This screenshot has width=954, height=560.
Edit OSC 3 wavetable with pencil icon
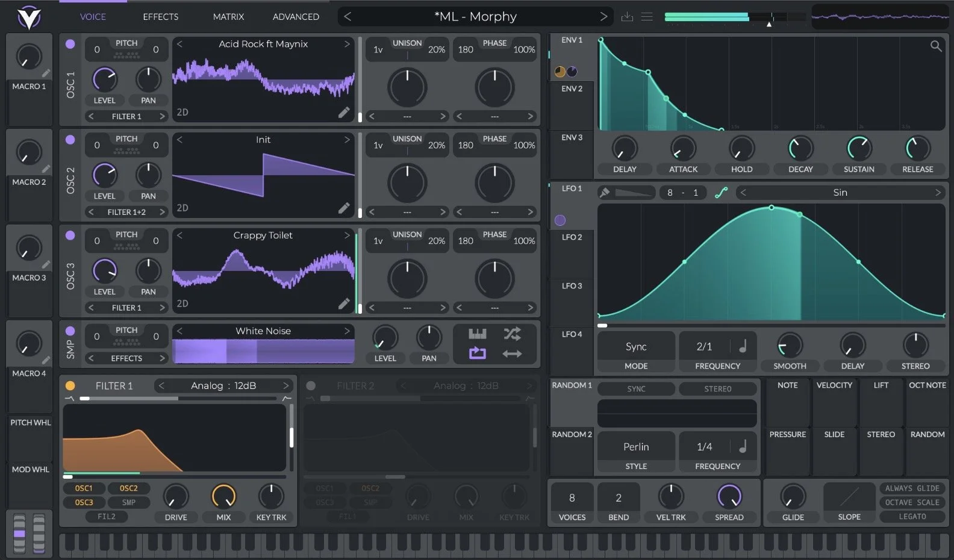[x=344, y=303]
